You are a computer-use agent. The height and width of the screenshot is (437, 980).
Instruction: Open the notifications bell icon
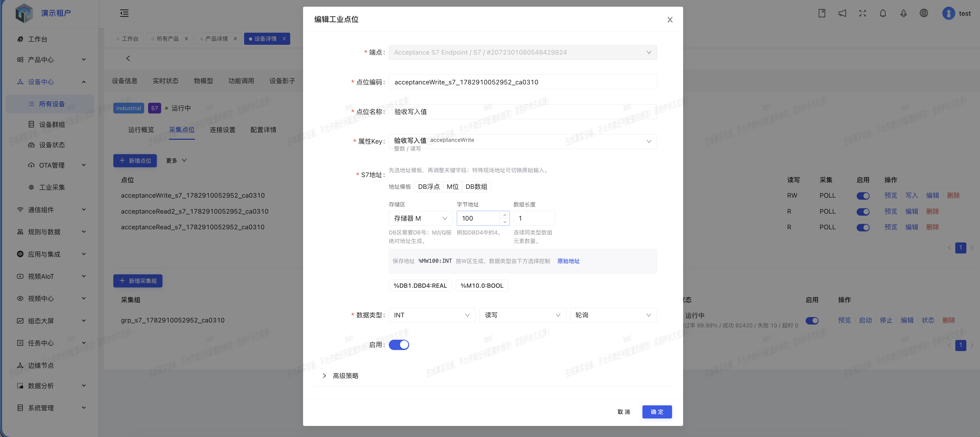(x=883, y=13)
